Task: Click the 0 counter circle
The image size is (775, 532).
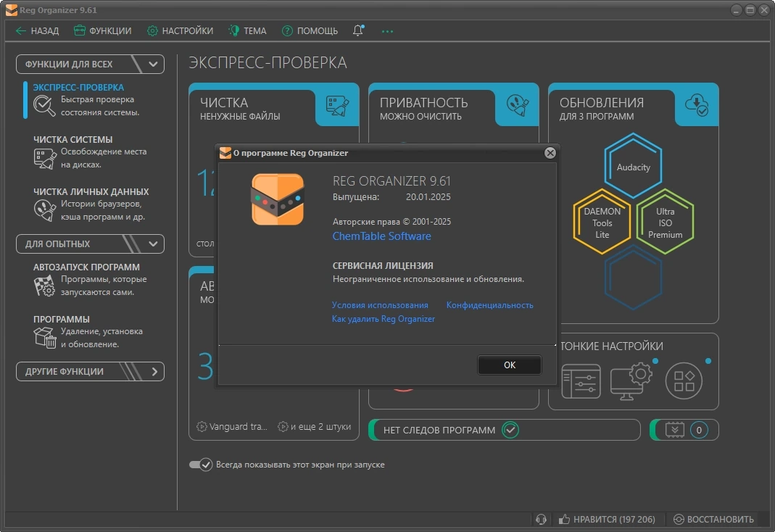Action: coord(699,430)
